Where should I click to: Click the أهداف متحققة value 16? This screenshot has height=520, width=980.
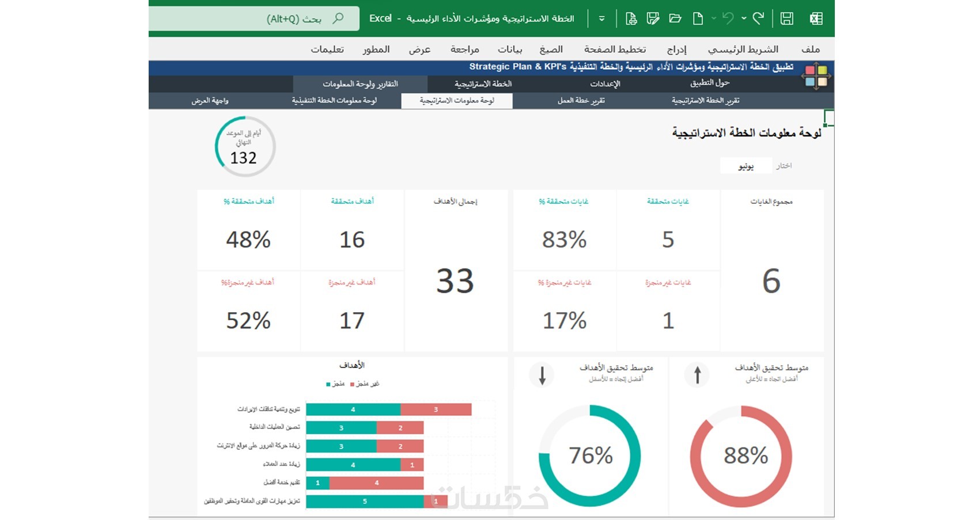point(352,240)
